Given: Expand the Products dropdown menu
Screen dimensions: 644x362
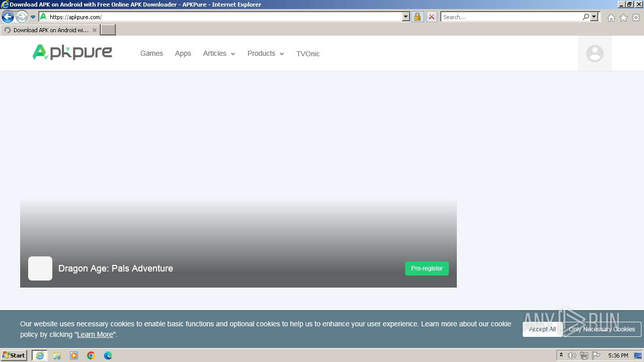Looking at the screenshot, I should point(266,53).
